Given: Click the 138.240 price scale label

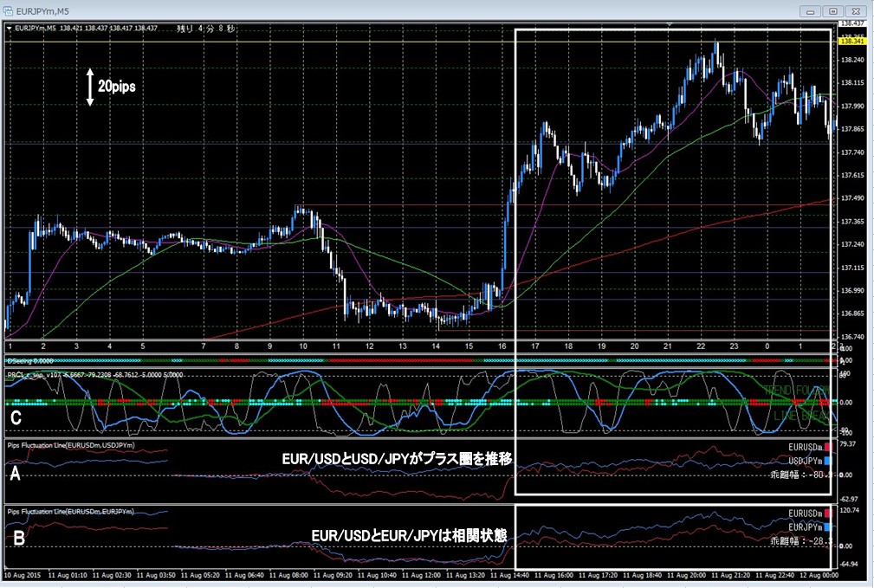Looking at the screenshot, I should pos(852,60).
